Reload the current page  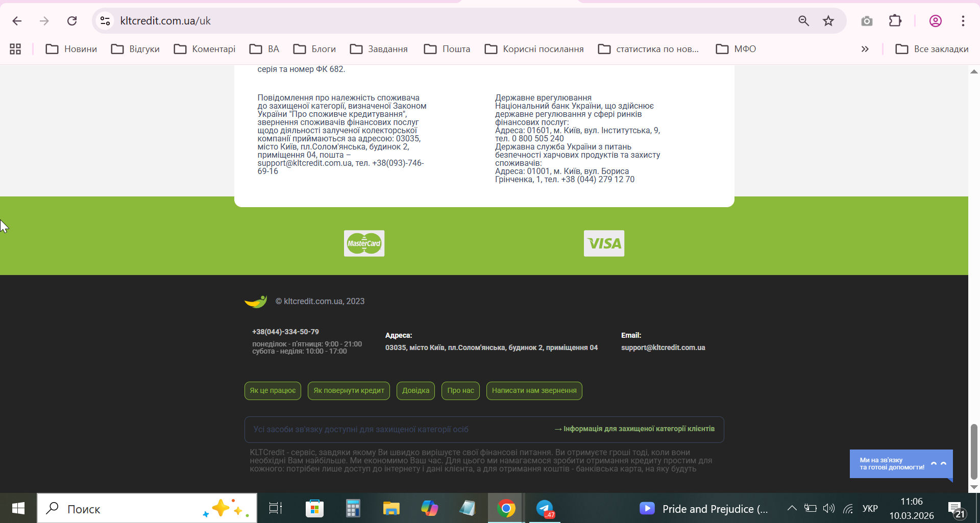coord(72,21)
